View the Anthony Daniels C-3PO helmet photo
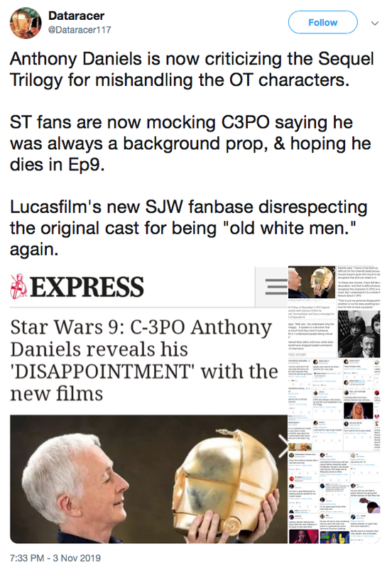 (148, 479)
